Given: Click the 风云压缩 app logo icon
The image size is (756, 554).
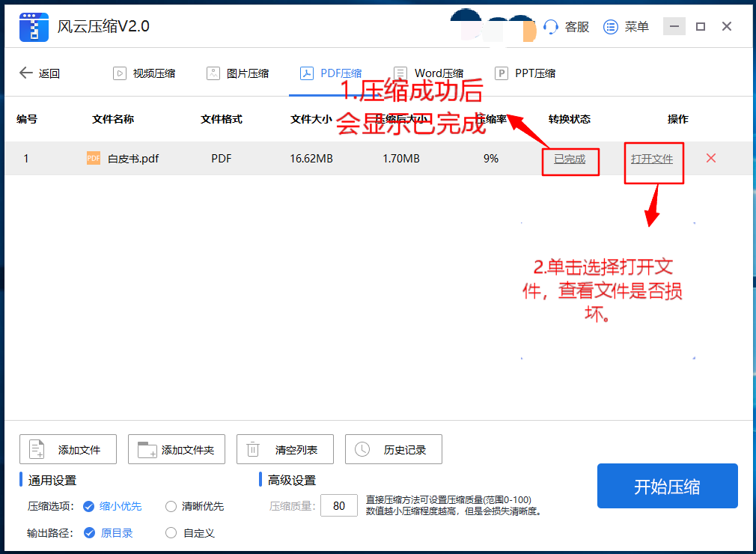Looking at the screenshot, I should point(34,28).
